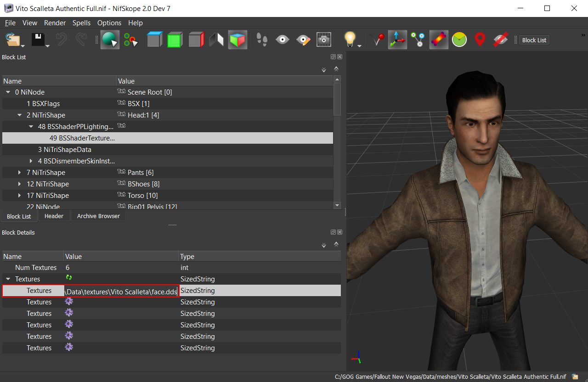Viewport: 588px width, 382px height.
Task: Click the Value column header in Block List
Action: coord(225,81)
